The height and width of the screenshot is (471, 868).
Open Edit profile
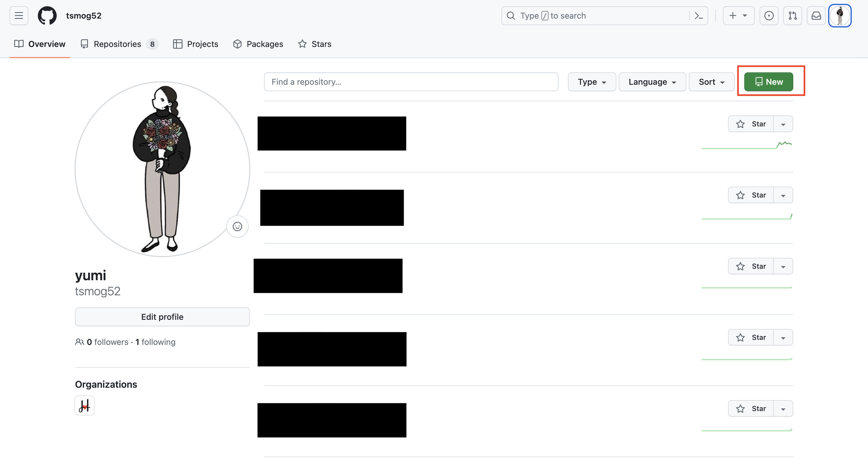(x=162, y=317)
